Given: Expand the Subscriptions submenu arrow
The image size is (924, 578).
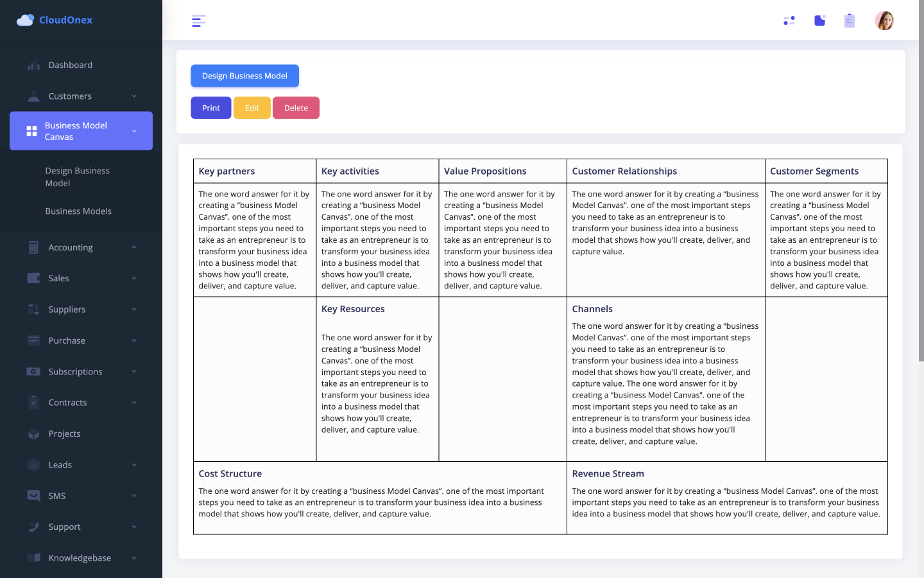Looking at the screenshot, I should pos(134,372).
